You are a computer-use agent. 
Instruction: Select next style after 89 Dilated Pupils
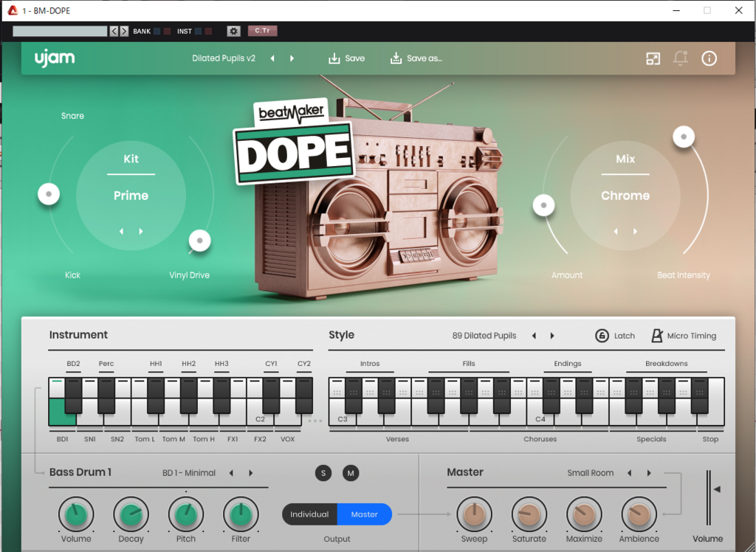(x=552, y=336)
